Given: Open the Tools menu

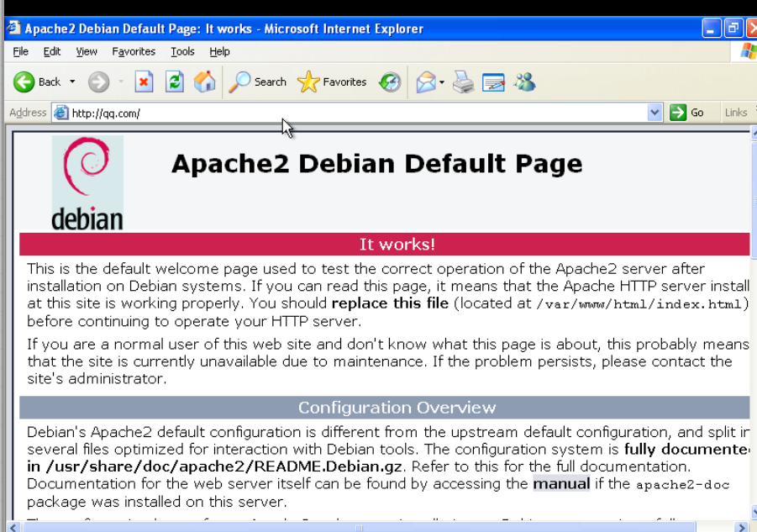Looking at the screenshot, I should pos(182,51).
